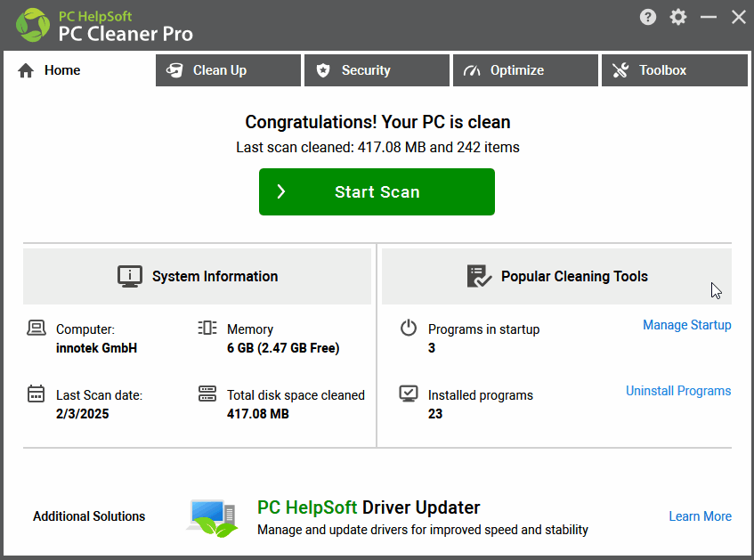Click Learn More for Driver Updater
The width and height of the screenshot is (754, 560).
tap(700, 516)
